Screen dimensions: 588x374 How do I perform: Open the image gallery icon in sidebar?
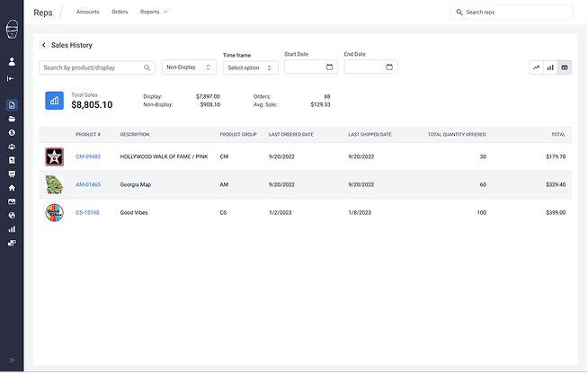click(12, 201)
